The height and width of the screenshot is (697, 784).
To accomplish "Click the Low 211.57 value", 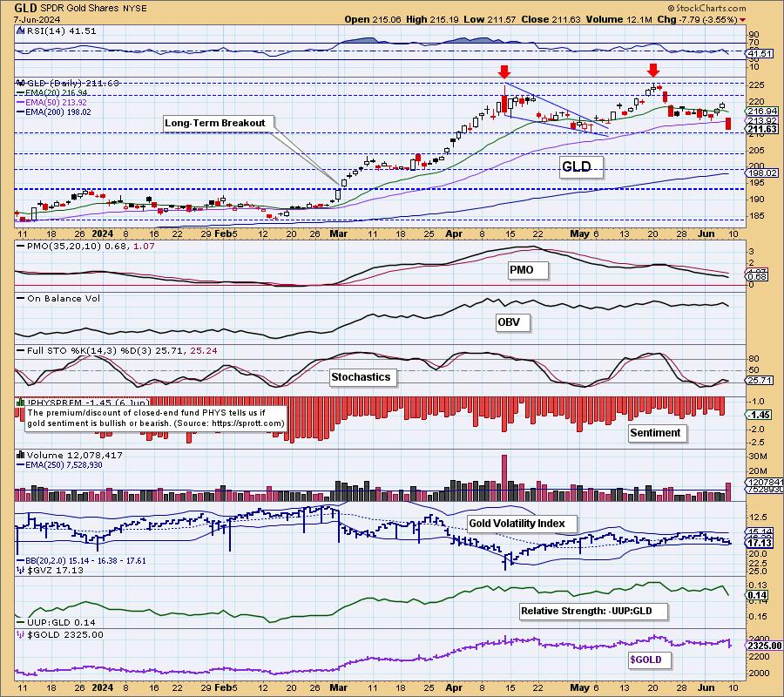I will click(x=489, y=19).
